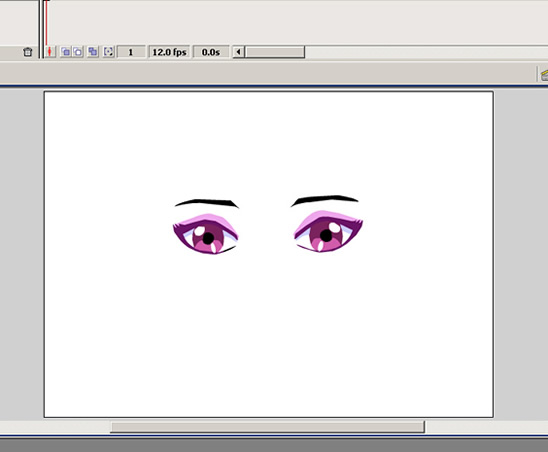Click the 12.0 fps frame rate box
This screenshot has height=452, width=548.
click(169, 52)
